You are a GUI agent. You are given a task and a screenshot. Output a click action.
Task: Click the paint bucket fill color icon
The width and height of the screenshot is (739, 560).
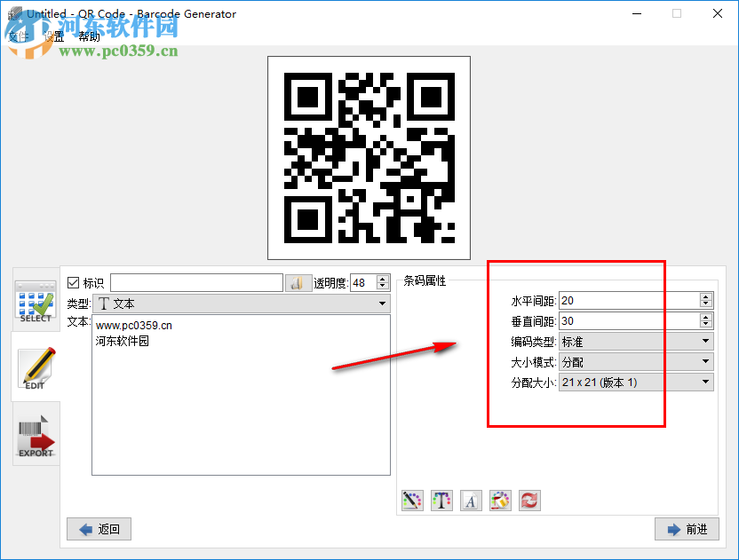pyautogui.click(x=500, y=500)
